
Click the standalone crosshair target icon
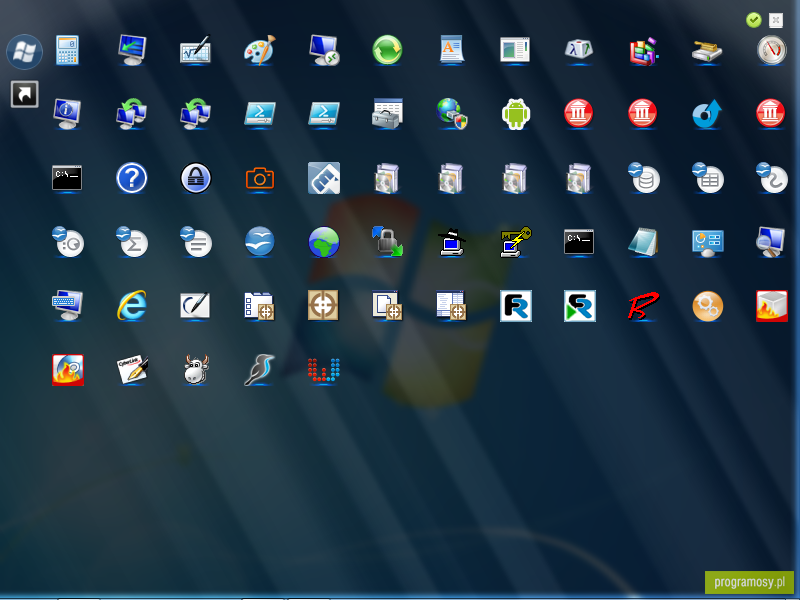tap(323, 306)
